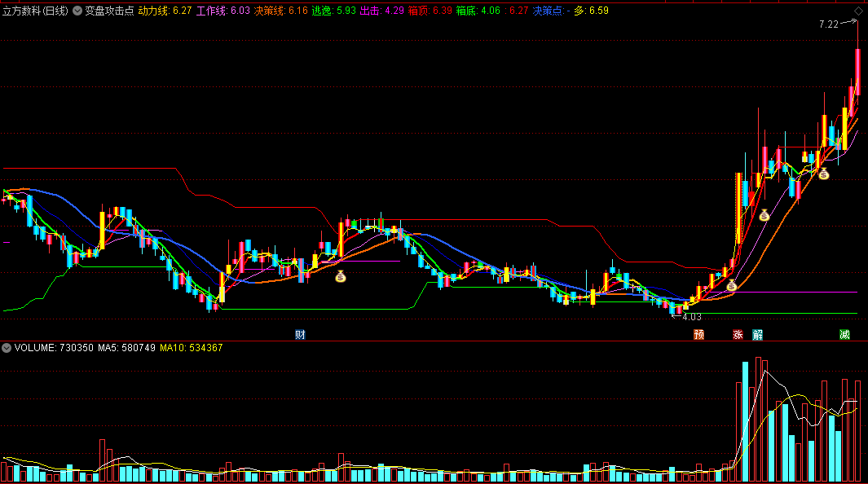Select the 决策点 legend label
The width and height of the screenshot is (868, 484).
tap(551, 11)
